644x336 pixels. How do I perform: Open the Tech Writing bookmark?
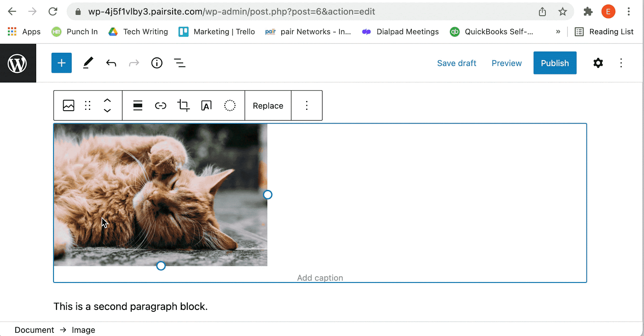coord(138,31)
